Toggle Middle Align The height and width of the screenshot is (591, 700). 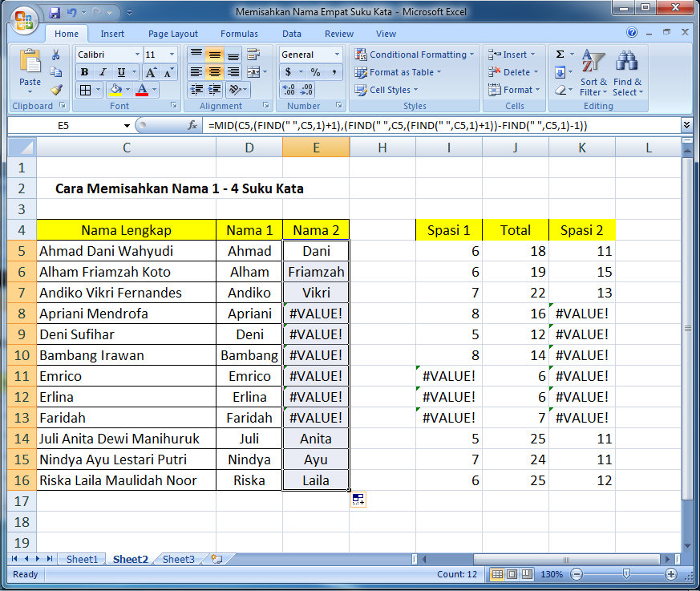click(x=215, y=55)
